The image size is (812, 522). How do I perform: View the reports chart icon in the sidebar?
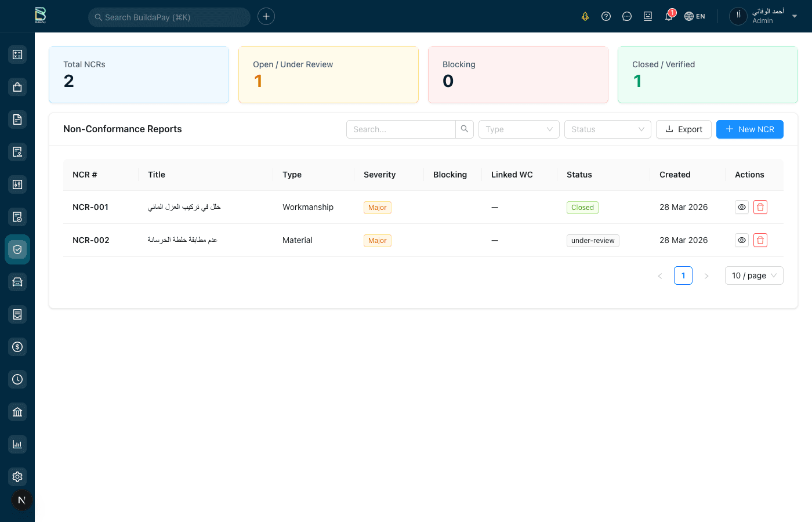point(17,444)
